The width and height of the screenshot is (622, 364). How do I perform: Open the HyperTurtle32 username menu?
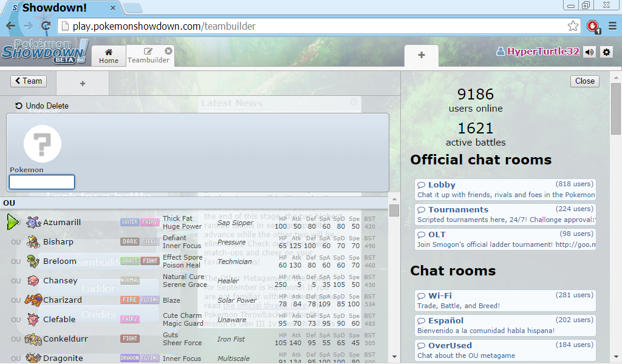(538, 52)
